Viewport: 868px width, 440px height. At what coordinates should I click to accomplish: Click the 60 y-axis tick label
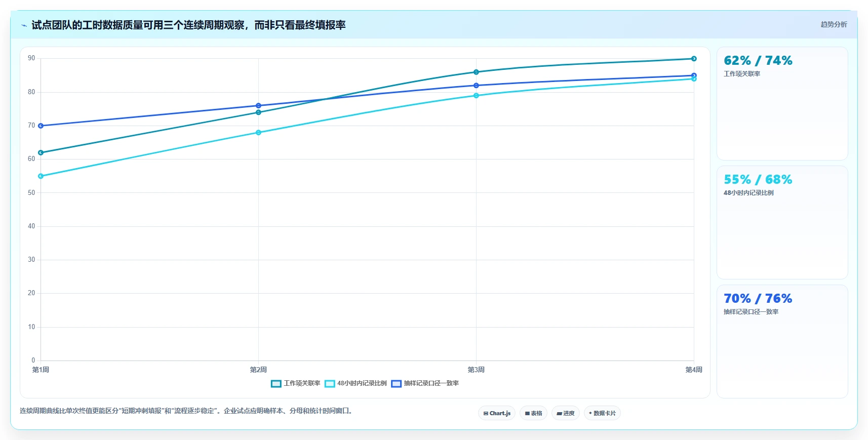[31, 159]
